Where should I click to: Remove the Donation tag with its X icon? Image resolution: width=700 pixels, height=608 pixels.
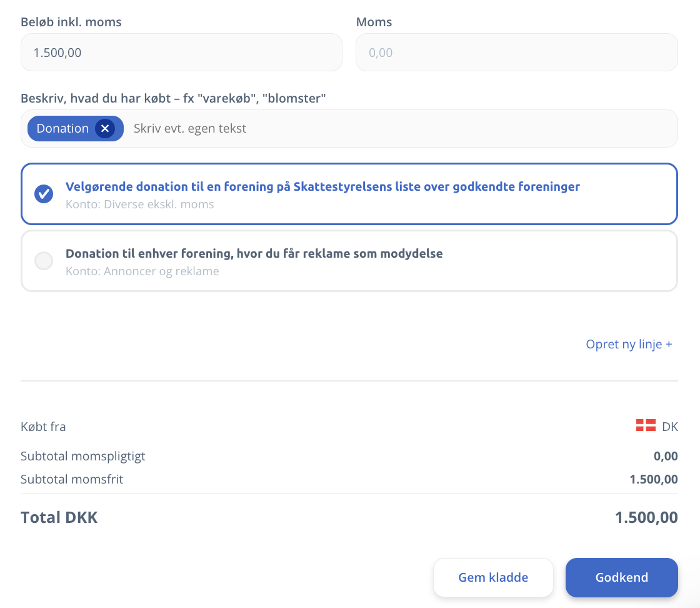point(105,128)
